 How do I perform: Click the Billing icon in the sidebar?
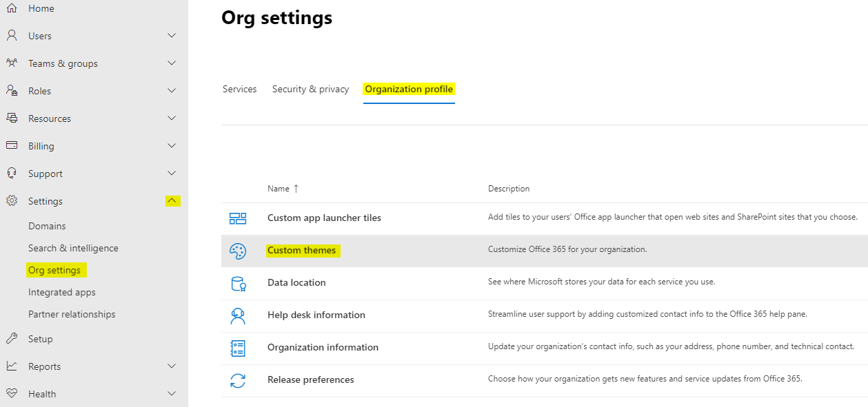coord(11,145)
